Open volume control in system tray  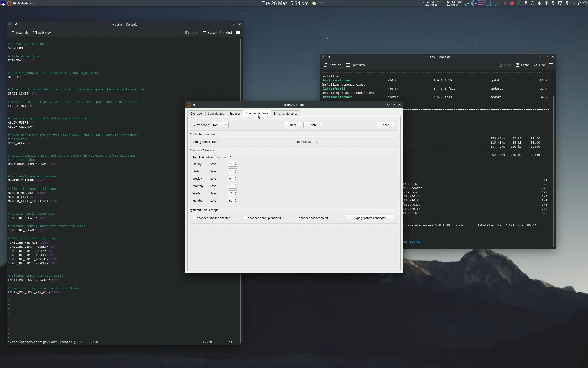click(x=539, y=3)
